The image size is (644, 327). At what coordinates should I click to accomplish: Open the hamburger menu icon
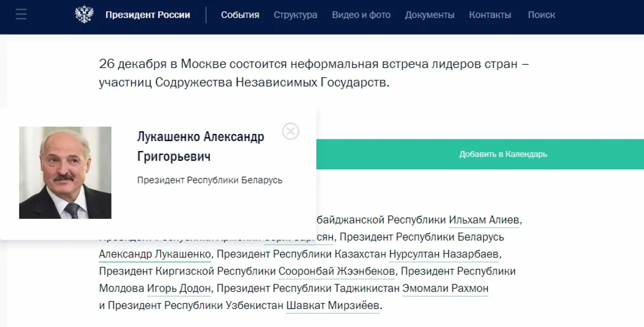pos(21,14)
